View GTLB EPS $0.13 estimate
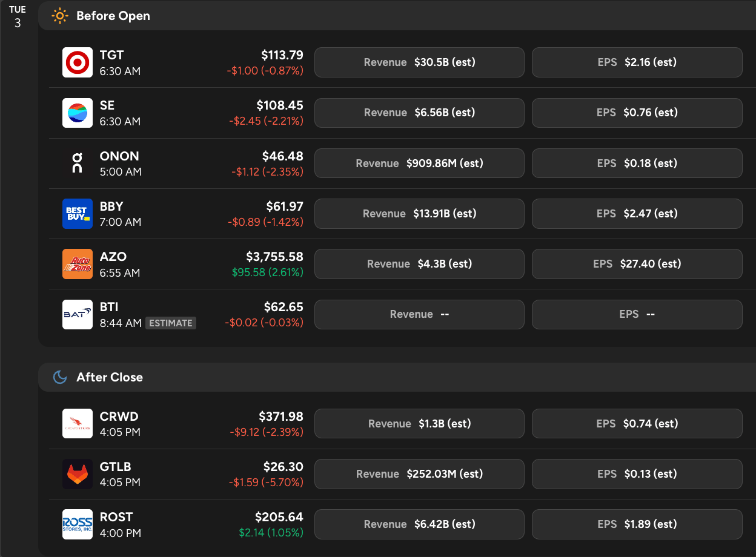This screenshot has width=756, height=557. [x=637, y=474]
